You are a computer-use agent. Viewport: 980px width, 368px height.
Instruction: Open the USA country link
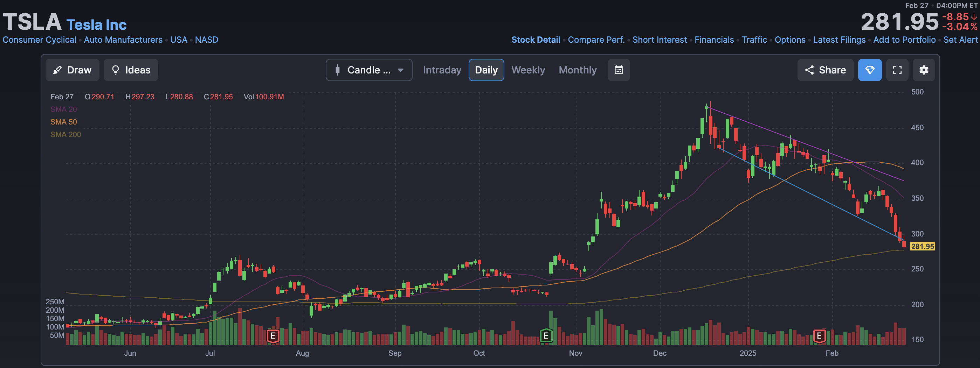click(x=178, y=40)
